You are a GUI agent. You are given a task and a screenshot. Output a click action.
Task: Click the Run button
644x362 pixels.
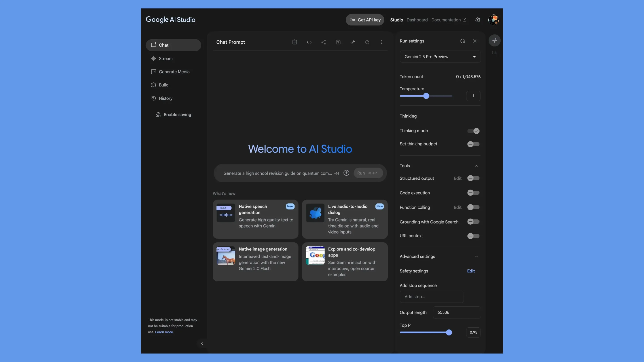coord(368,173)
